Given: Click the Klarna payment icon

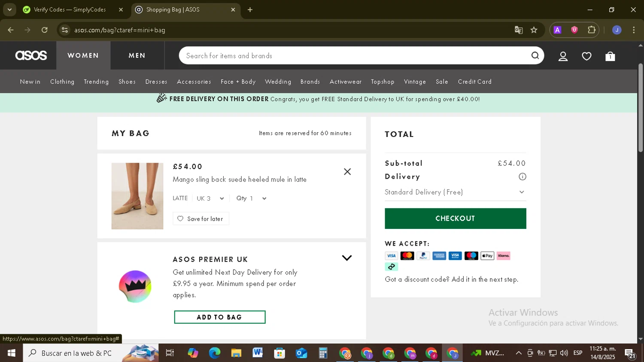Looking at the screenshot, I should pyautogui.click(x=503, y=256).
